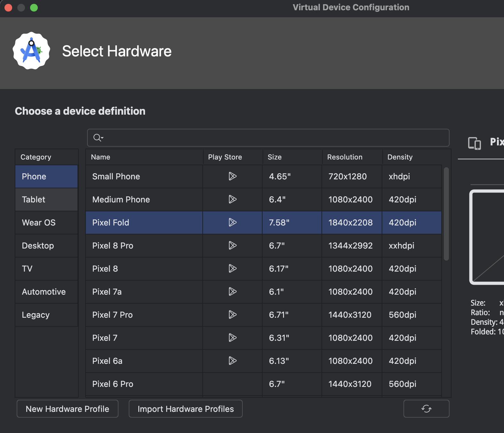Viewport: 504px width, 433px height.
Task: Focus the device search field
Action: 268,138
